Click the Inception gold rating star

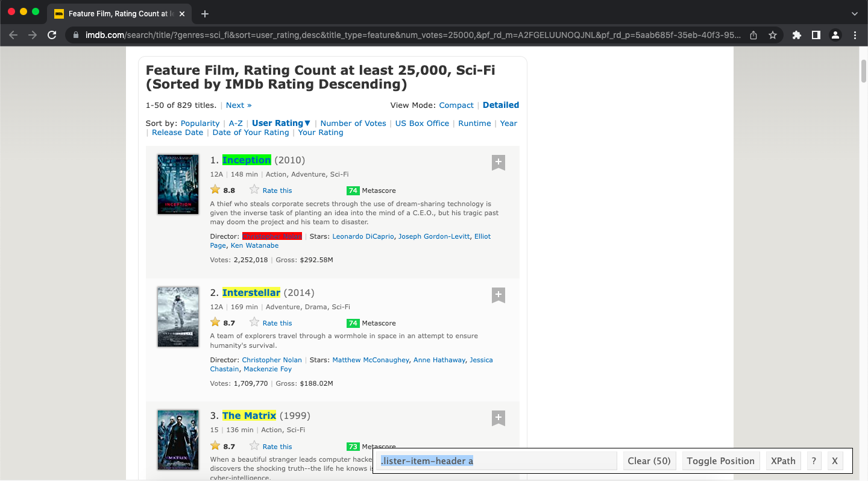click(x=215, y=189)
